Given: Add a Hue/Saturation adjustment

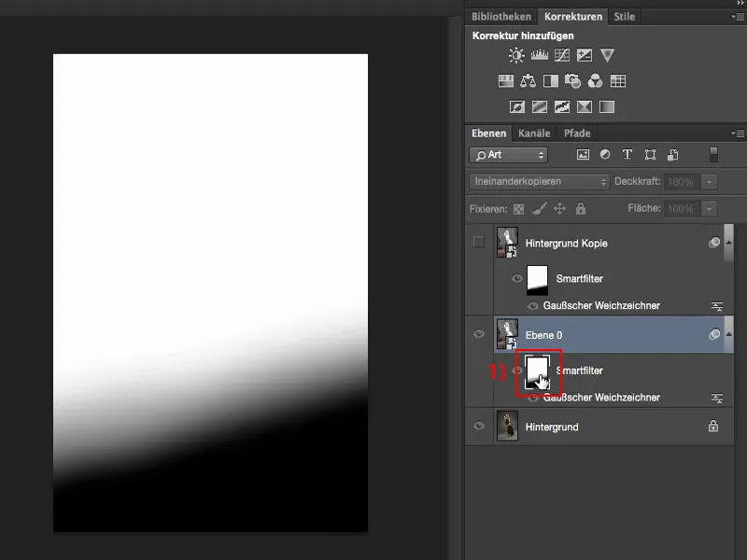Looking at the screenshot, I should tap(505, 81).
